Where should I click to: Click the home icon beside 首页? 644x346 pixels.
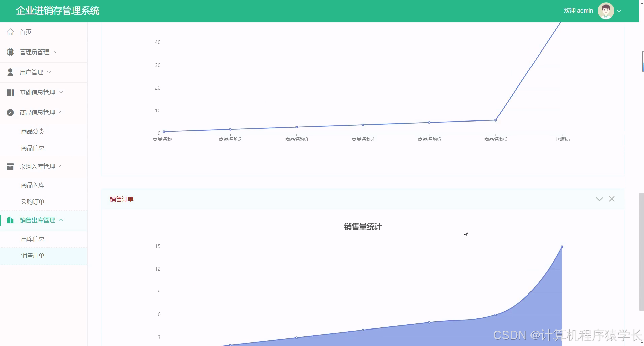[10, 32]
